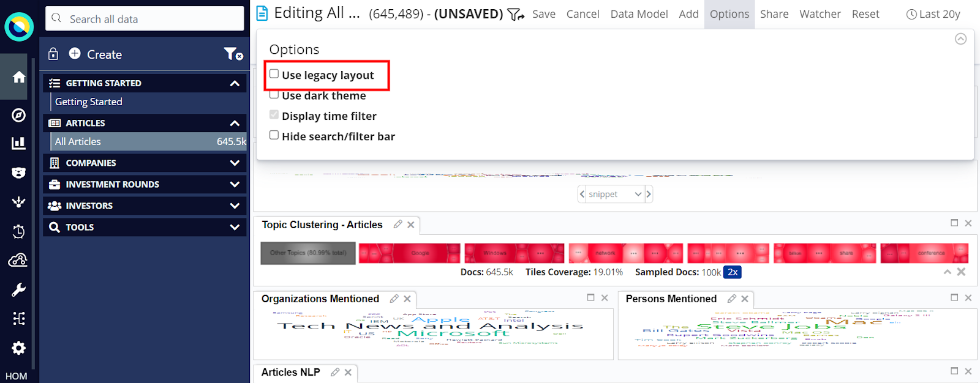Click the Options menu item

(729, 14)
